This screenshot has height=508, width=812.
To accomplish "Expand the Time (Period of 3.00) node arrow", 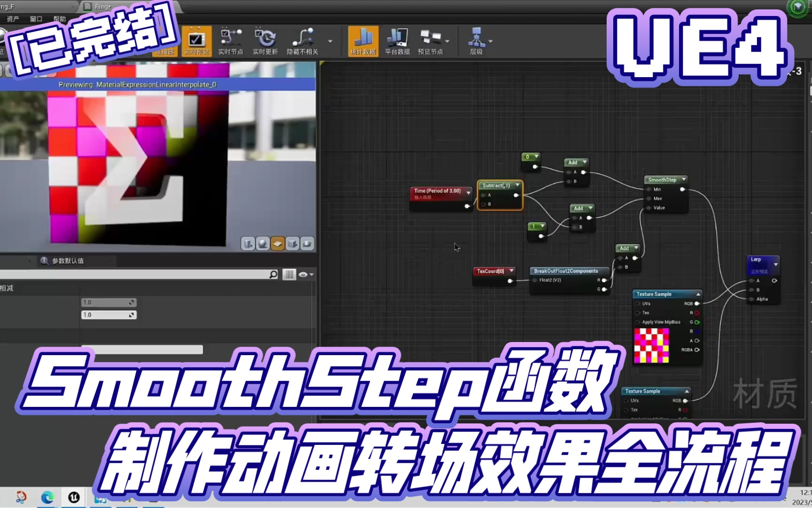I will pyautogui.click(x=468, y=193).
